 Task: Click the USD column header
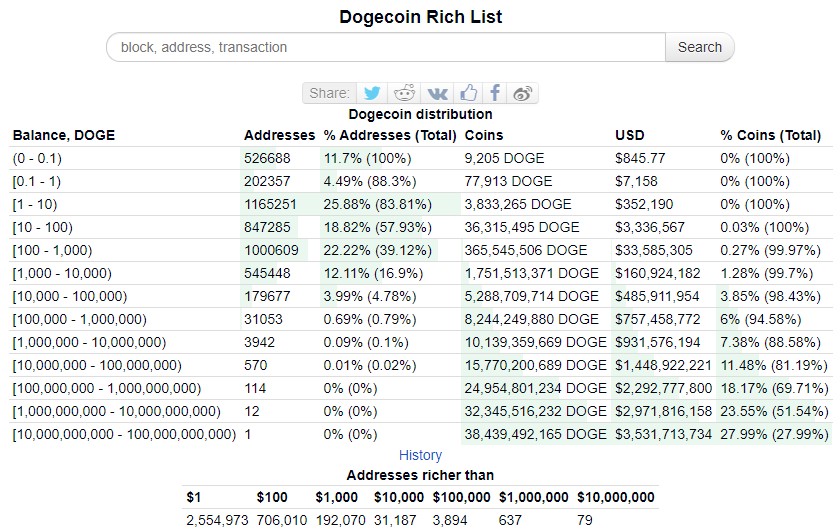point(630,135)
